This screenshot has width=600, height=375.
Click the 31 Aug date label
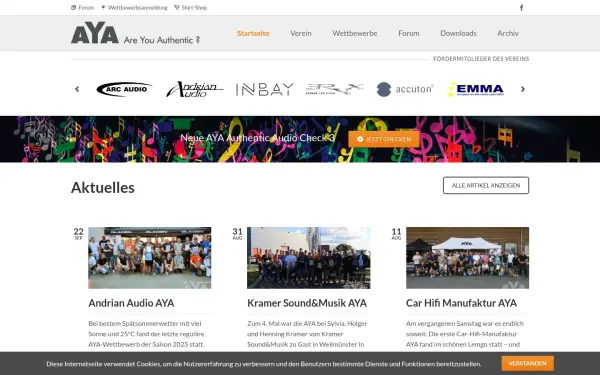237,233
